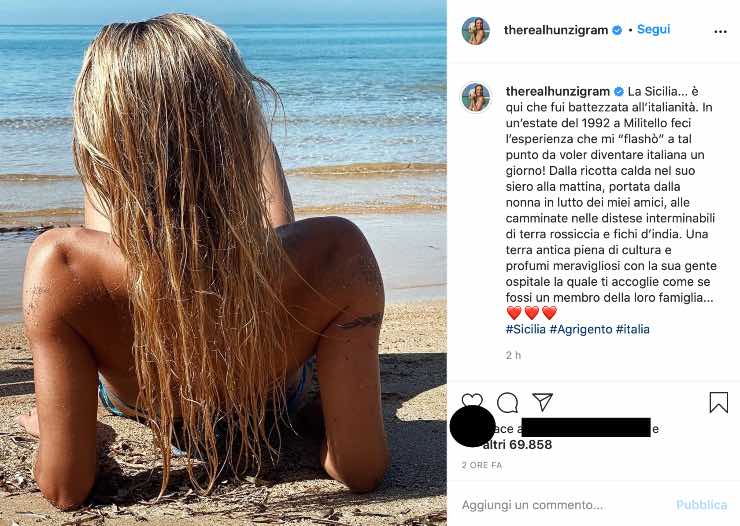Open the #Agrigento hashtag
740x526 pixels.
pos(581,329)
